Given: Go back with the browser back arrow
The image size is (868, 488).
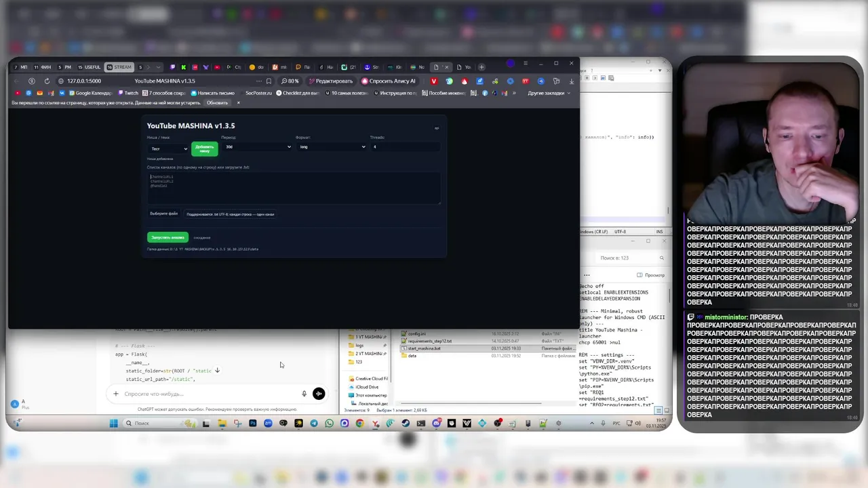Looking at the screenshot, I should pyautogui.click(x=16, y=81).
